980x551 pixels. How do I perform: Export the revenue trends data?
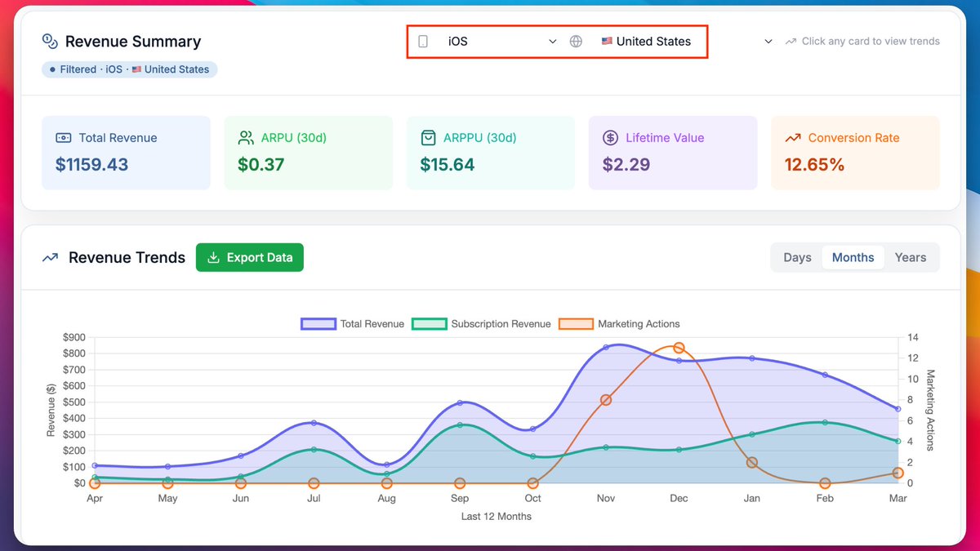250,257
